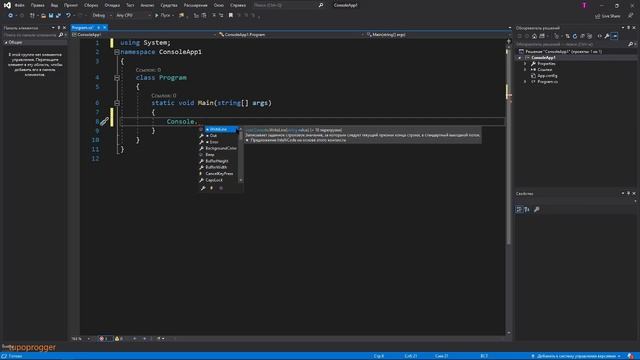
Task: Click the Add to source control status bar button
Action: (x=576, y=356)
